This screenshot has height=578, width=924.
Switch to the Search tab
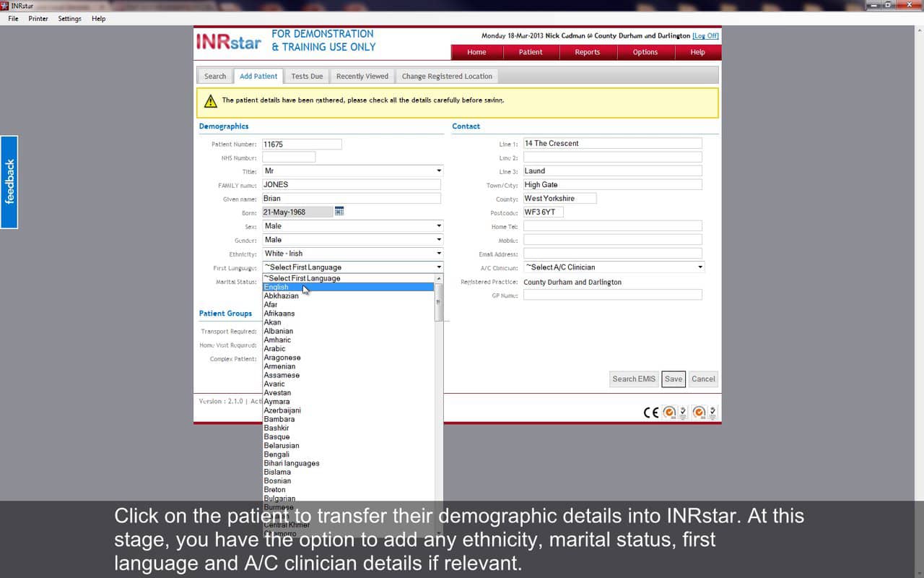click(x=215, y=76)
